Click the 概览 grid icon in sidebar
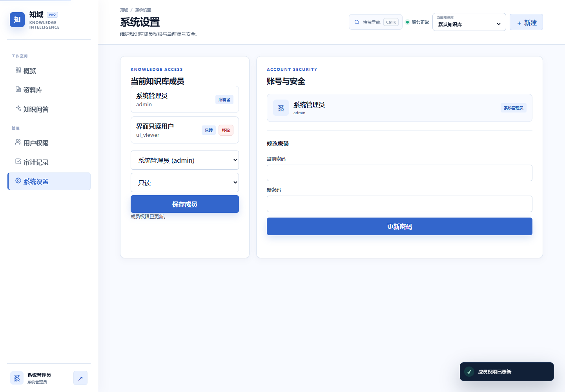The image size is (565, 392). [x=18, y=70]
